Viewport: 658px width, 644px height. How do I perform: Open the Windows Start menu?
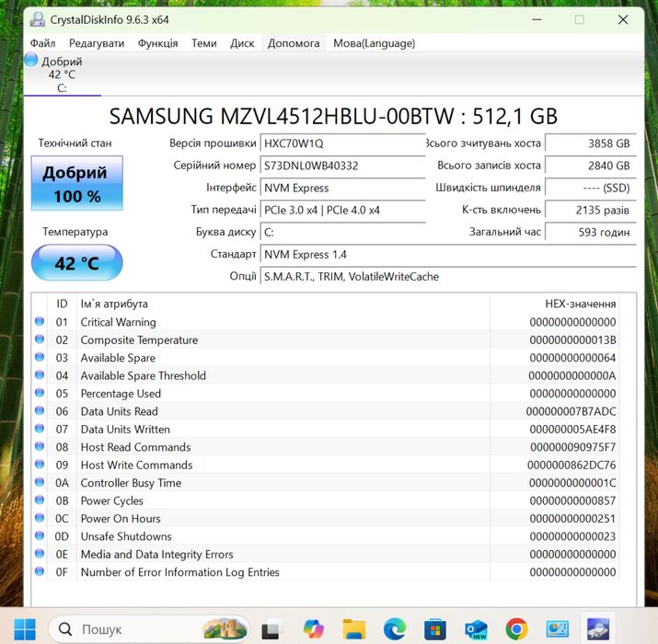(x=25, y=629)
